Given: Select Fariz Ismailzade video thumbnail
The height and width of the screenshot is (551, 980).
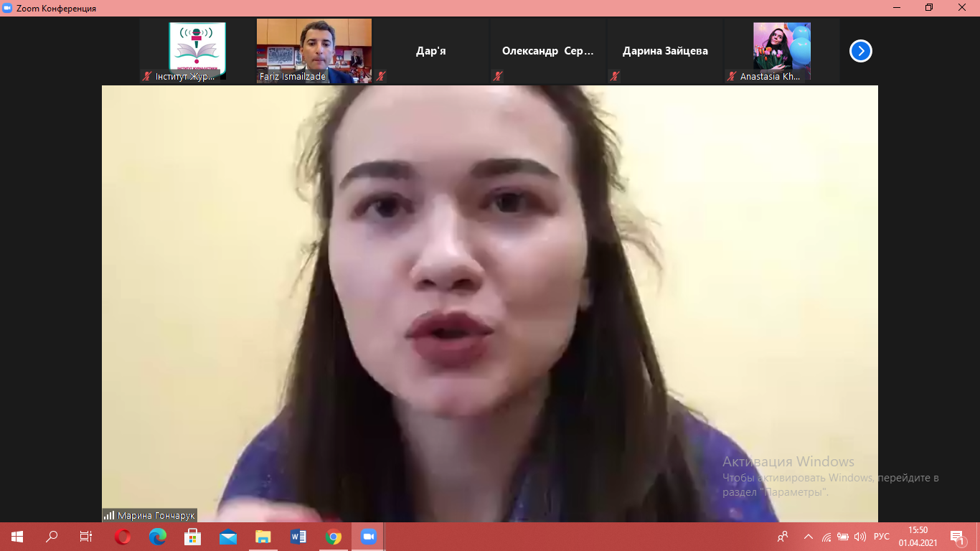Looking at the screenshot, I should (x=314, y=47).
